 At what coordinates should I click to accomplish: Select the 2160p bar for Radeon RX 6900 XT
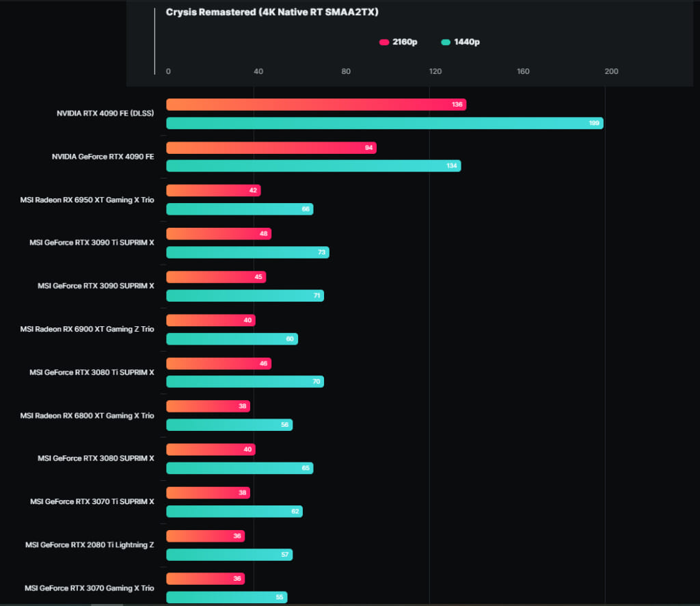pyautogui.click(x=211, y=320)
